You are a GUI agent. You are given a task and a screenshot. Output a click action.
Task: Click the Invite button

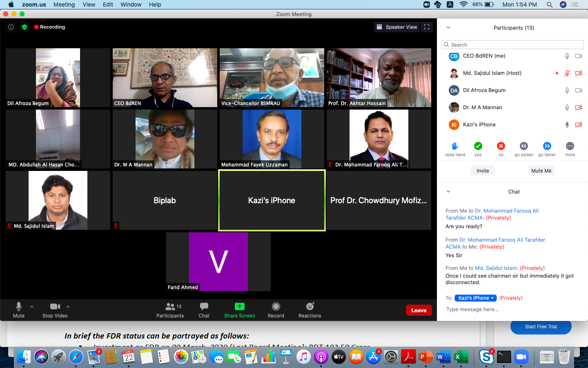[x=482, y=171]
